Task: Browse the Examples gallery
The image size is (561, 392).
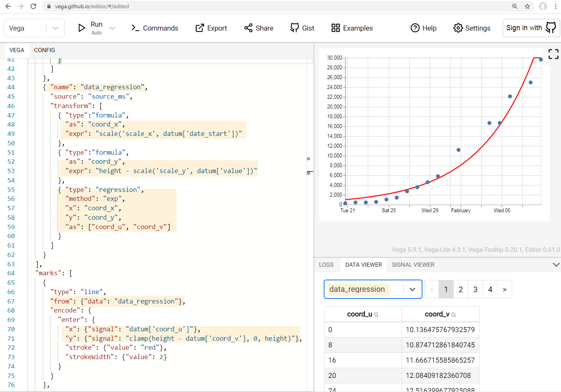Action: 351,28
